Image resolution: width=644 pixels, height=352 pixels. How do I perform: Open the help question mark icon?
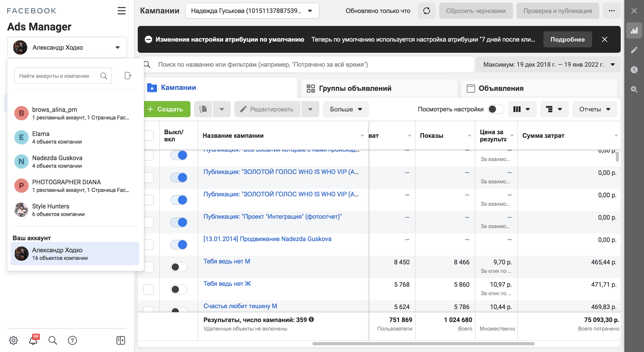(x=72, y=340)
